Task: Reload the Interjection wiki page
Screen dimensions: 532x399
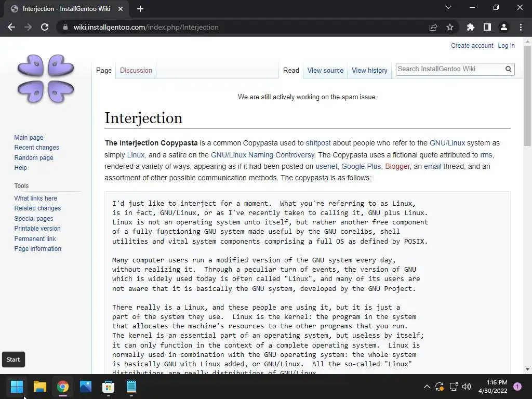Action: (x=45, y=27)
